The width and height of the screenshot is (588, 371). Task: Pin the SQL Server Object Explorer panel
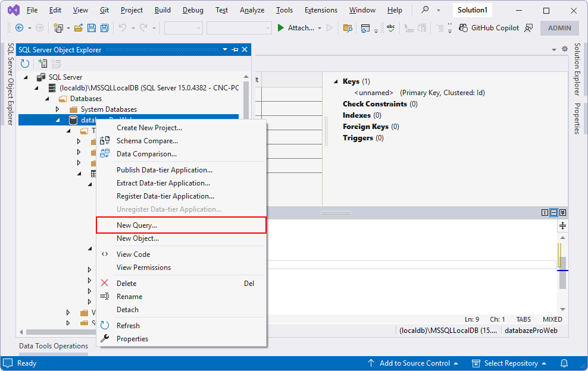(x=234, y=49)
